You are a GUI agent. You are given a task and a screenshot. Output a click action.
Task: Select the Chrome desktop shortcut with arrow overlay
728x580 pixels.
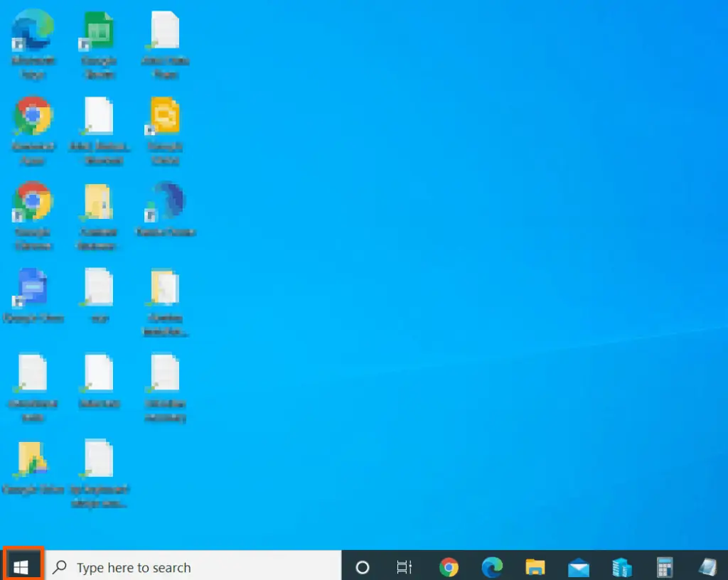33,202
